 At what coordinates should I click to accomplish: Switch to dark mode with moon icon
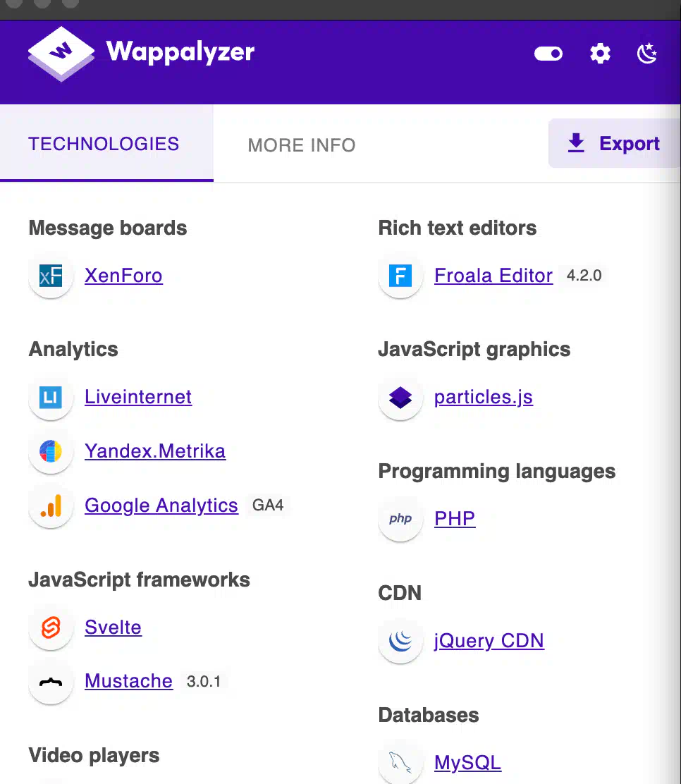(647, 53)
